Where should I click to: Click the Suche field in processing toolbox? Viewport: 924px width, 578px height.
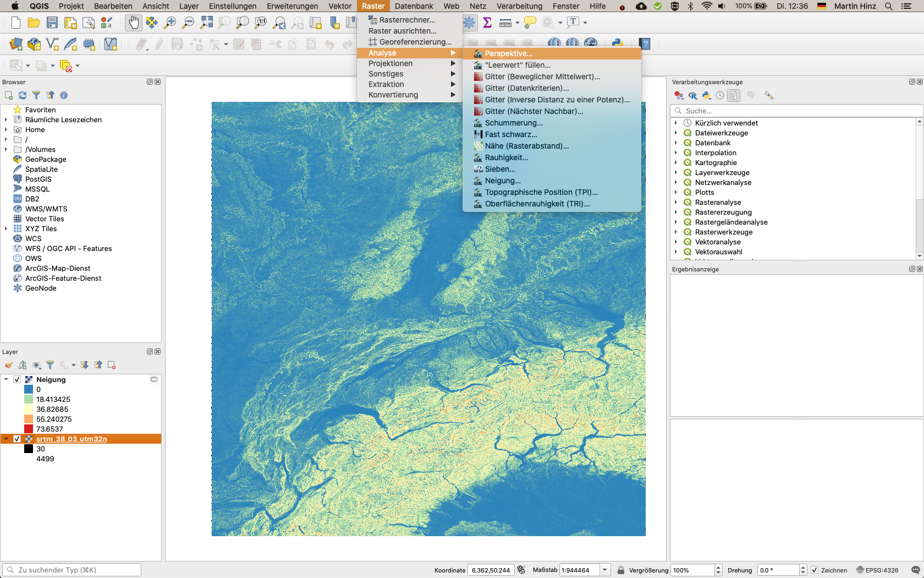pyautogui.click(x=798, y=111)
